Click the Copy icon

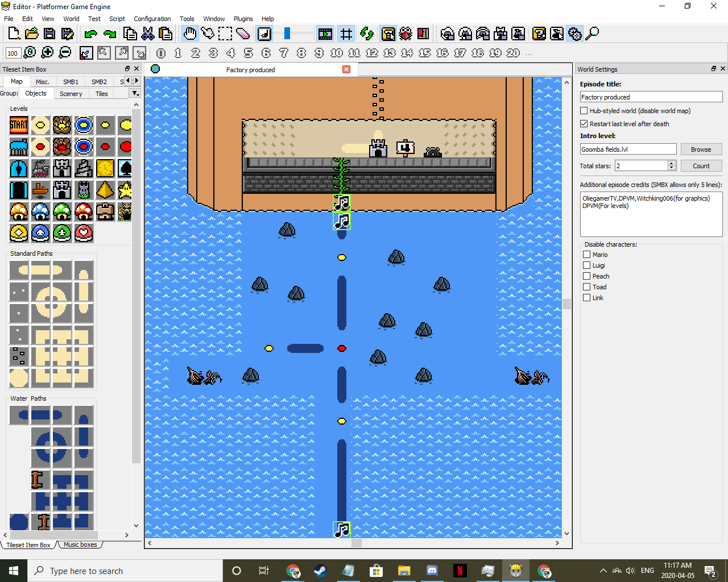pyautogui.click(x=130, y=34)
